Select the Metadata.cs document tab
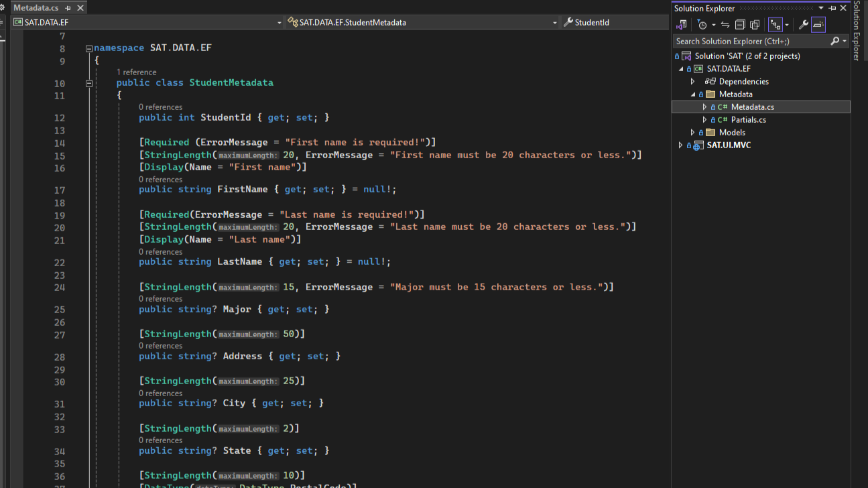The width and height of the screenshot is (868, 488). point(48,8)
